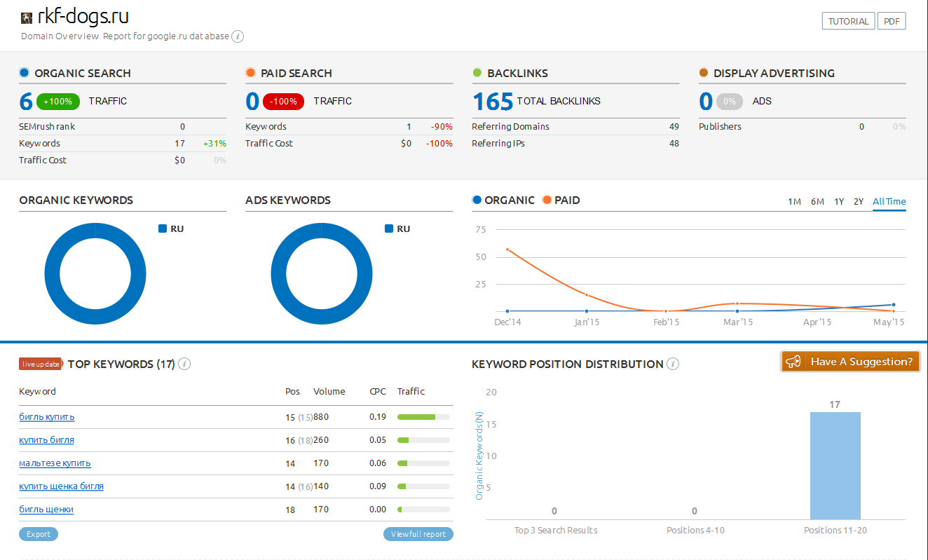Click the Keyword Position Distribution info icon
Viewport: 928px width, 560px height.
tap(672, 364)
